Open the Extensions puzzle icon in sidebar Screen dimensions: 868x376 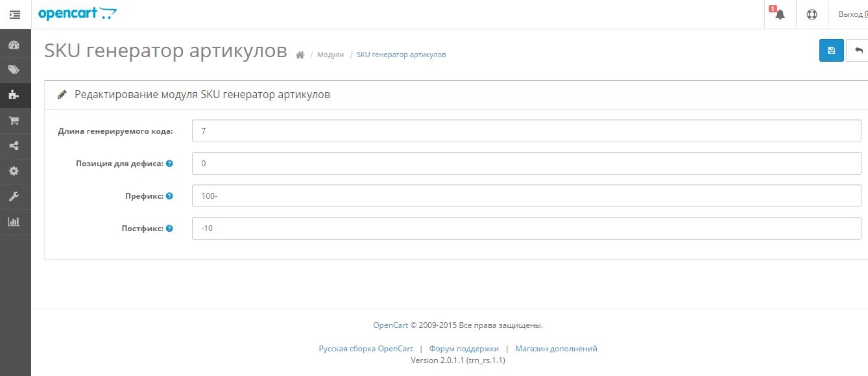click(x=14, y=95)
